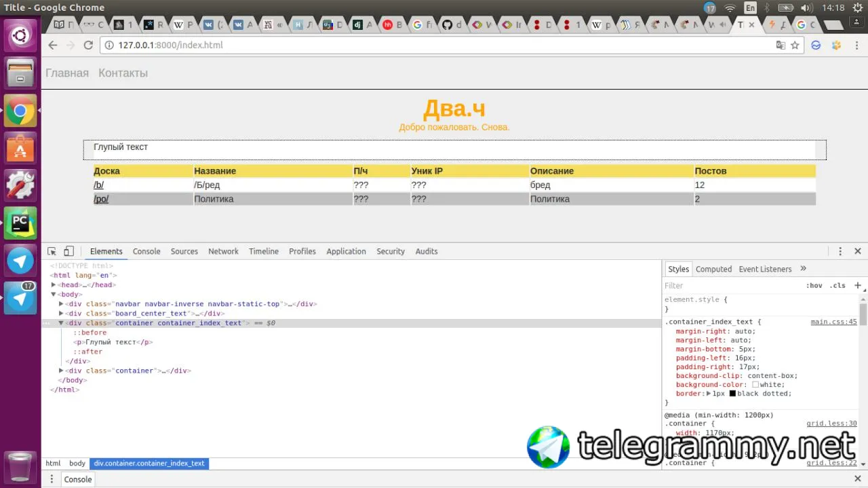The image size is (868, 488).
Task: Bookmark this page with the star icon
Action: coord(795,45)
